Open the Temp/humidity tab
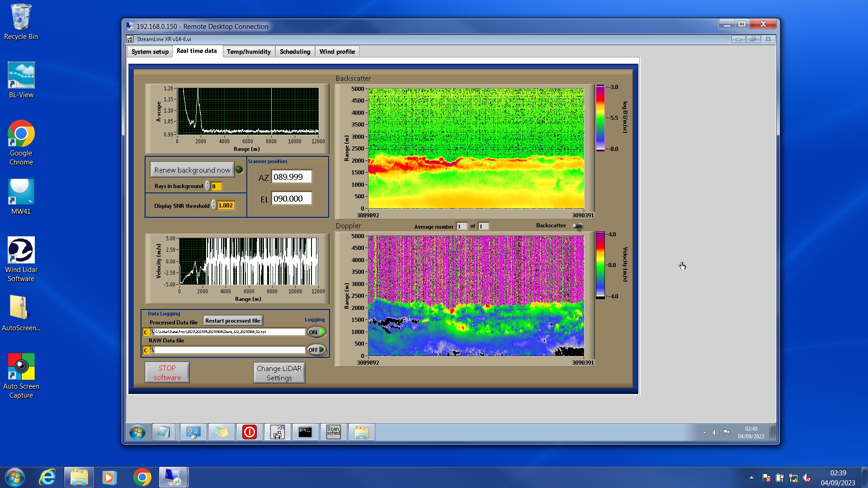868x488 pixels. click(x=248, y=52)
